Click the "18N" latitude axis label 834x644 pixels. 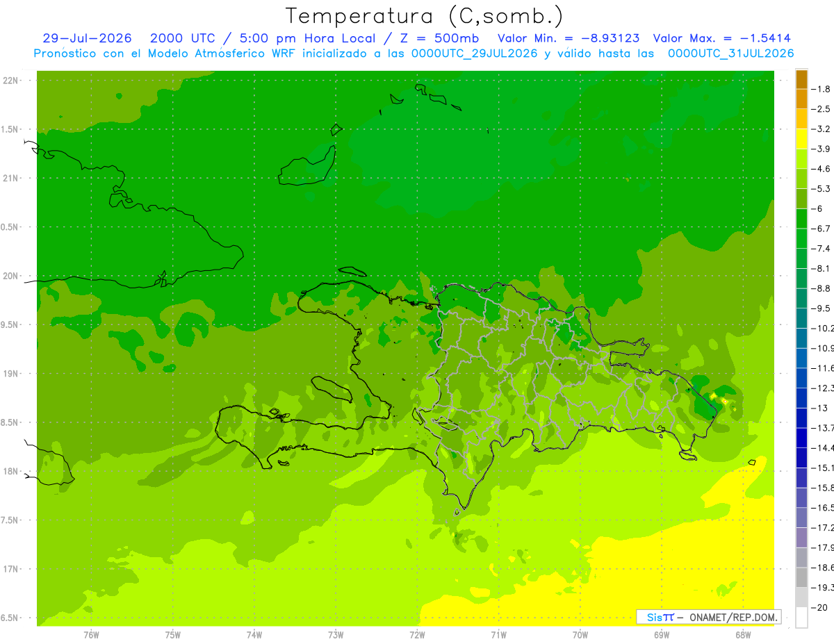pyautogui.click(x=12, y=471)
